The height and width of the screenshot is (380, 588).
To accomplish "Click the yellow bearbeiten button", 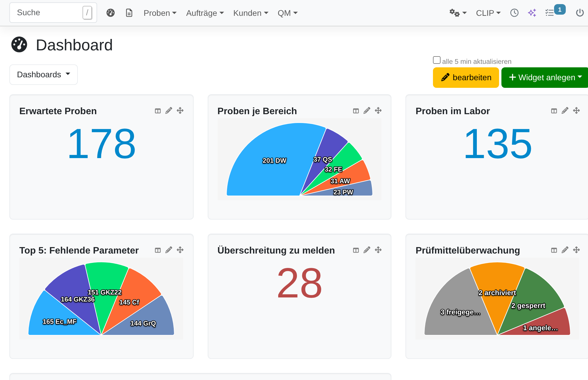I will [x=466, y=78].
